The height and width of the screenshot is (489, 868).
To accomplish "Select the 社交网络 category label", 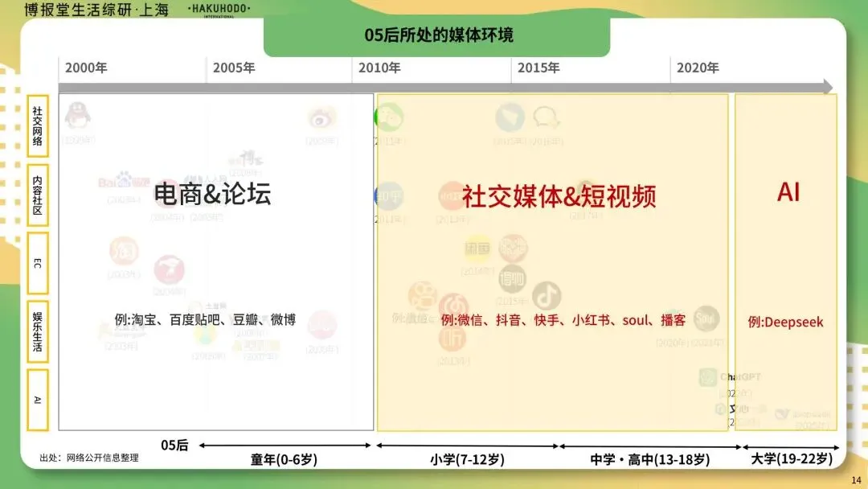I will tap(38, 125).
